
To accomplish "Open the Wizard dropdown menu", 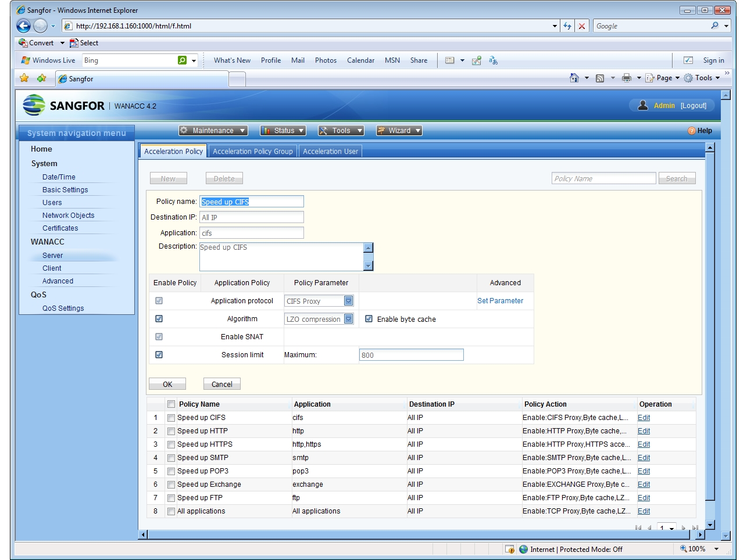I will [399, 131].
